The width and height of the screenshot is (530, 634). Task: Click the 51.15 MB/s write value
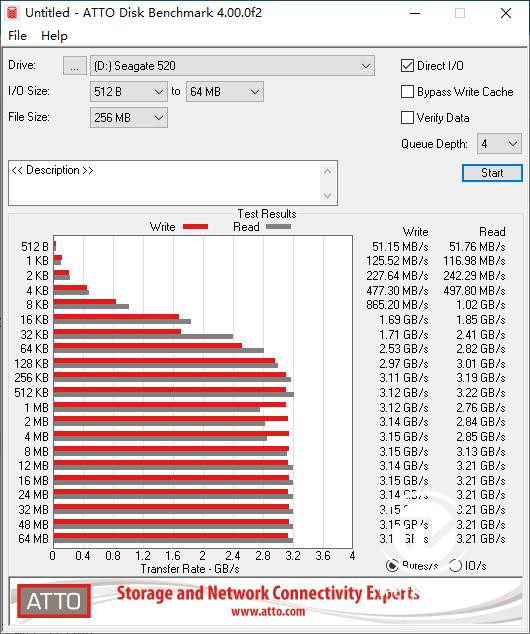[400, 247]
